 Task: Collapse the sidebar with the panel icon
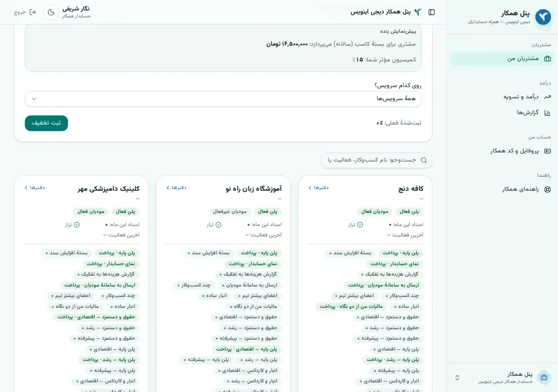[432, 12]
